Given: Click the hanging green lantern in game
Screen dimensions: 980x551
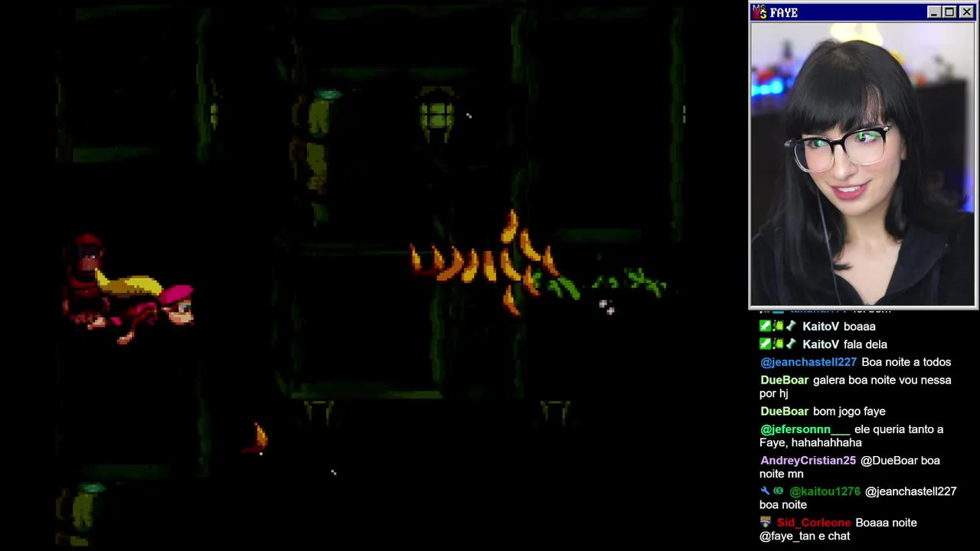Looking at the screenshot, I should click(x=437, y=115).
